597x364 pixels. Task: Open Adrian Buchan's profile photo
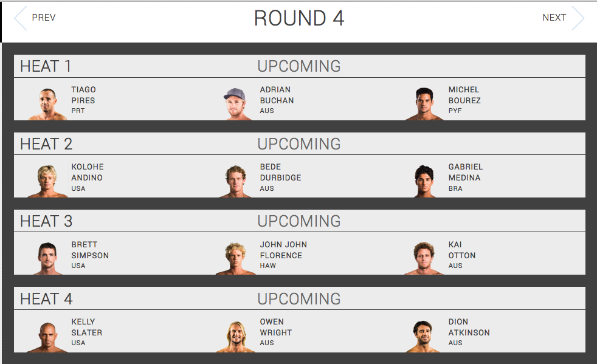point(235,104)
